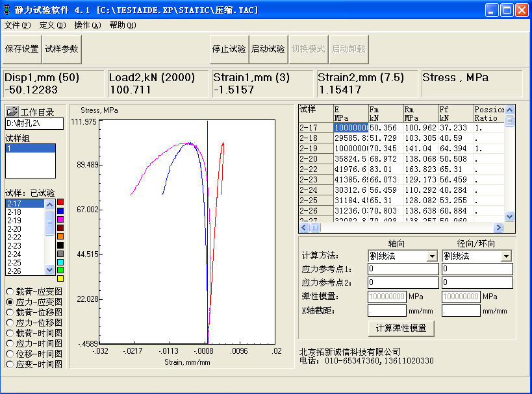
Task: Select the red color swatch
Action: pos(60,202)
